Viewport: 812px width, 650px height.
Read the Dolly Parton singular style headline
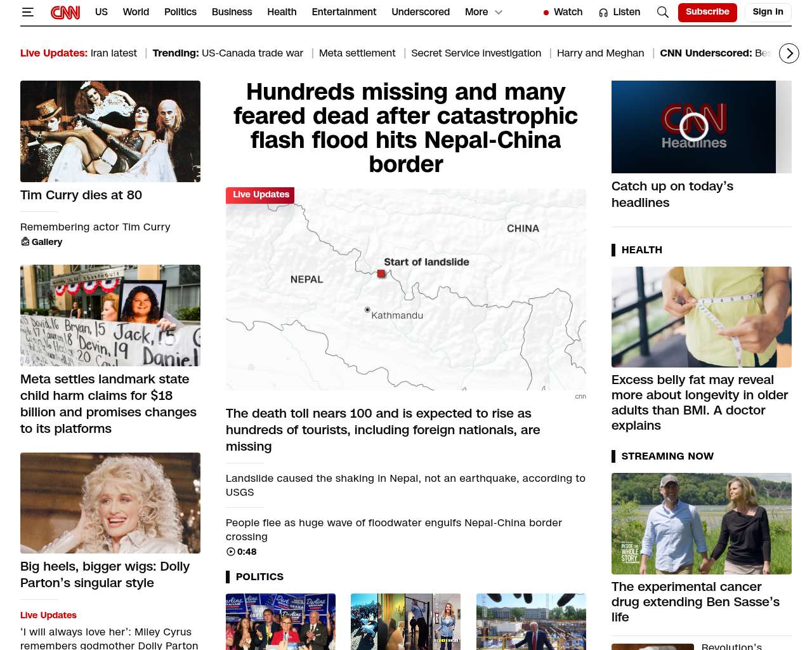pyautogui.click(x=105, y=574)
